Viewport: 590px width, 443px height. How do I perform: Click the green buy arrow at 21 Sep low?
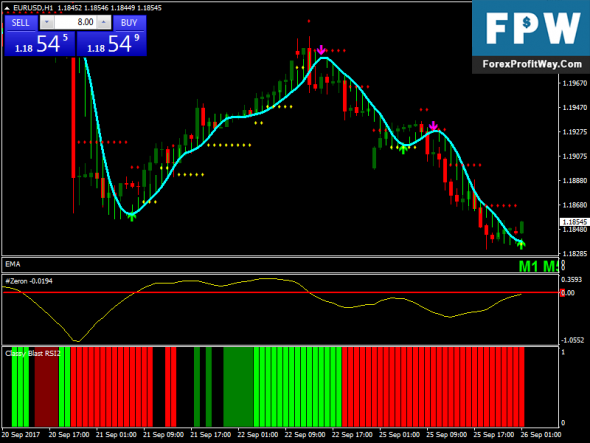click(x=132, y=216)
